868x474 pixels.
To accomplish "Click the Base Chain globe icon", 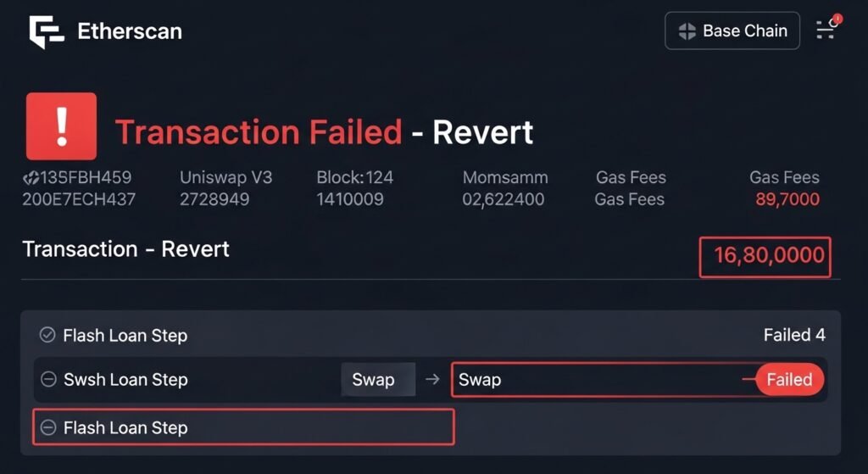I will 687,31.
